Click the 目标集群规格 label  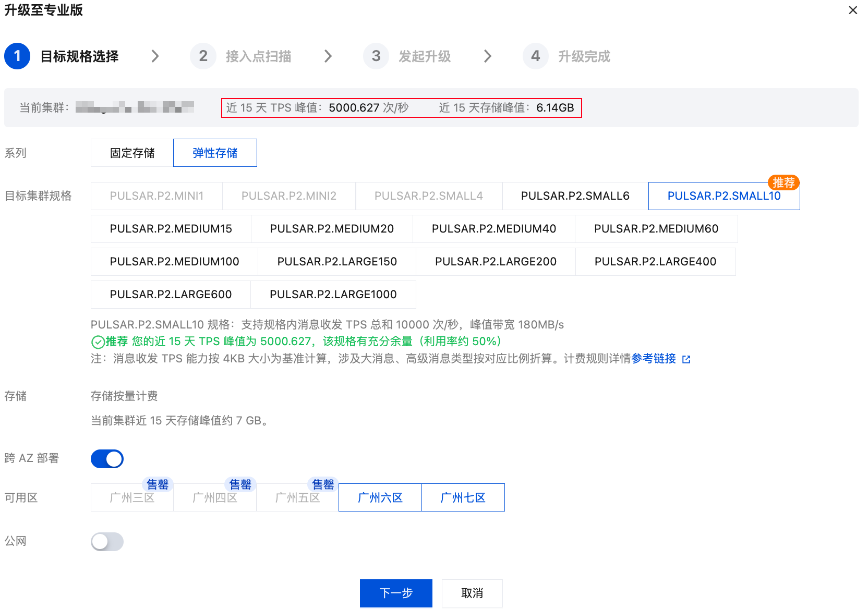pos(38,196)
